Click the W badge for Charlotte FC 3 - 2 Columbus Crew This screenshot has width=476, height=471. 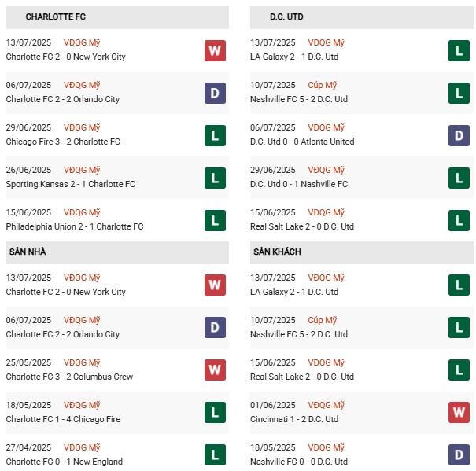tap(215, 370)
